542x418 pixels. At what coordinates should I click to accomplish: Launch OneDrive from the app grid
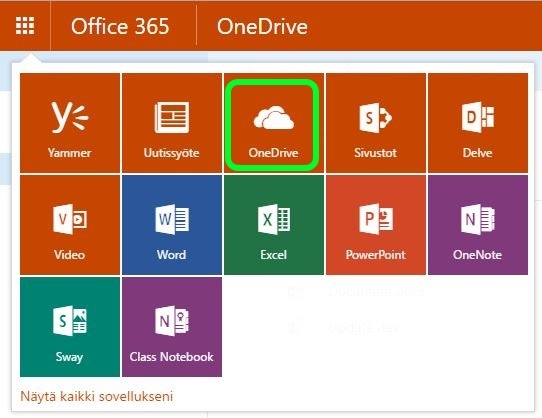pos(274,123)
